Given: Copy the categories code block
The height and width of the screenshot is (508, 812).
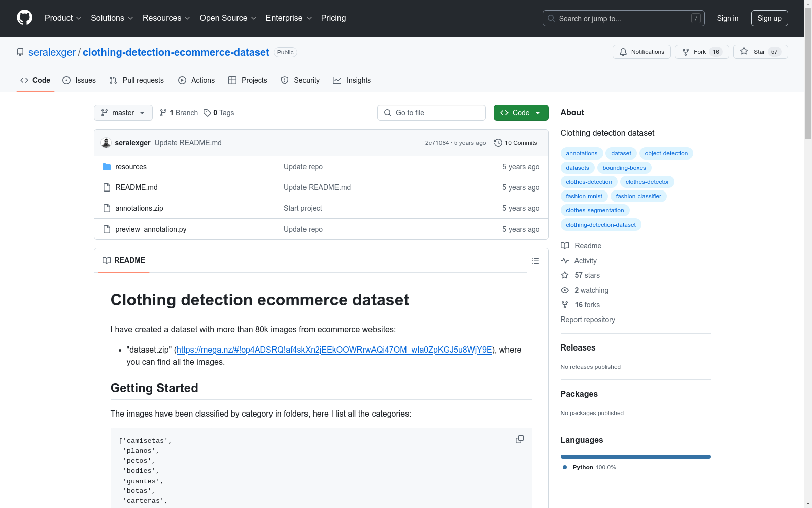Looking at the screenshot, I should point(520,439).
